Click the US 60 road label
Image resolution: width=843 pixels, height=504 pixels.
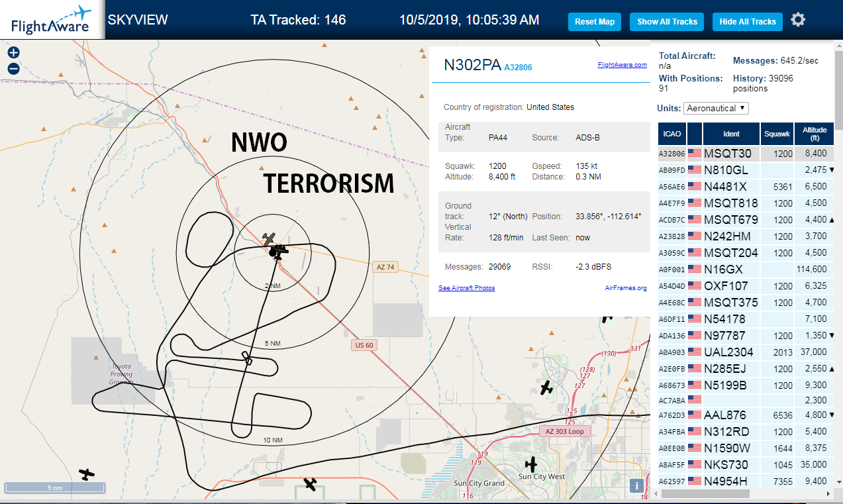click(364, 345)
